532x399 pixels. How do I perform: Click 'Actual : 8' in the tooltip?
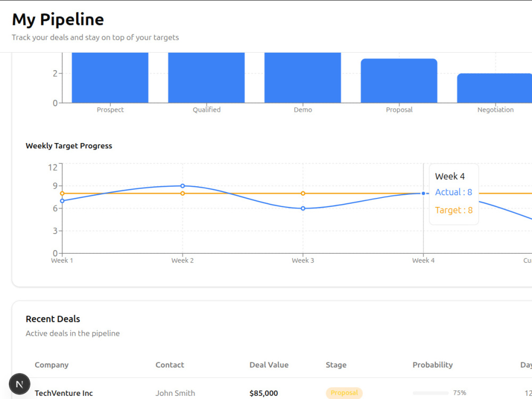tap(454, 193)
